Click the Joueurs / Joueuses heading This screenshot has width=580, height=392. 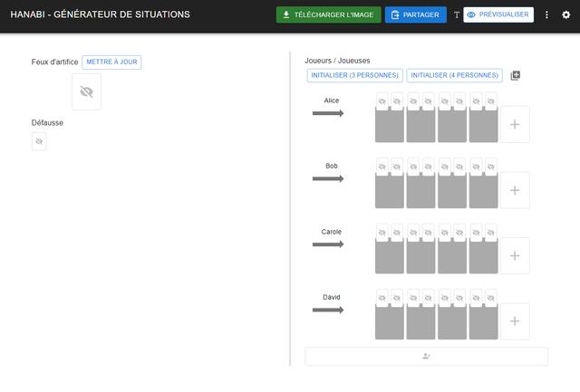point(337,61)
